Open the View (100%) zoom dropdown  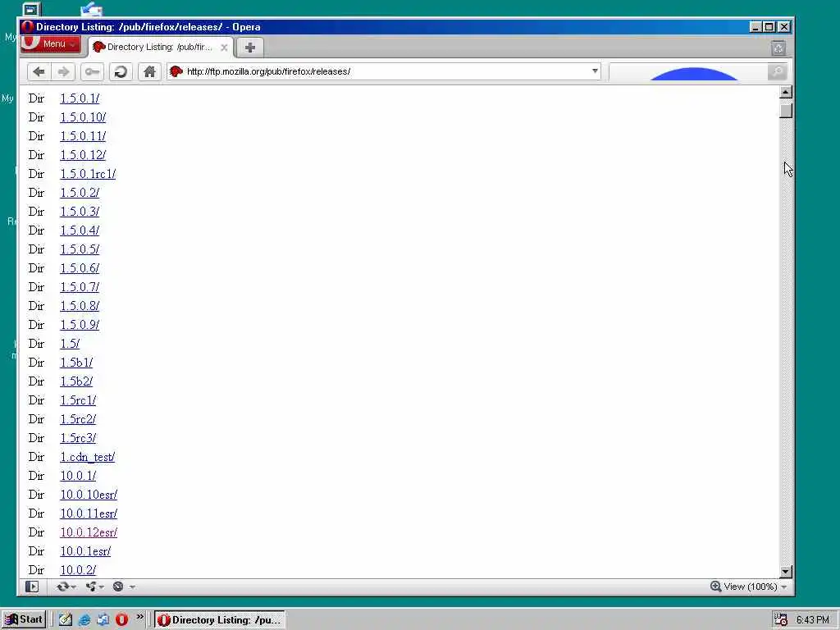coord(756,587)
